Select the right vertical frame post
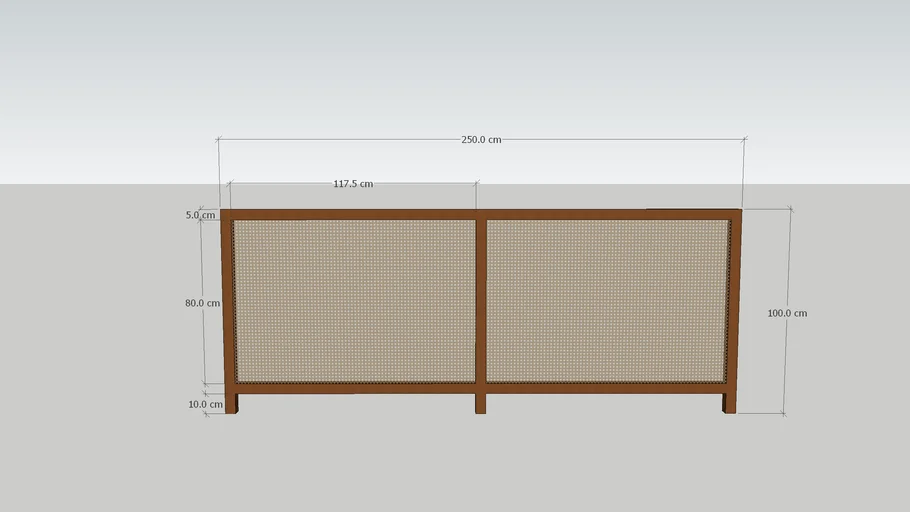The width and height of the screenshot is (910, 512). point(735,300)
